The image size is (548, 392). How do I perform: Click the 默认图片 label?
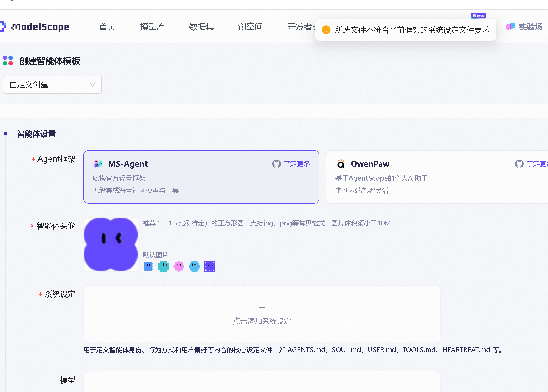(157, 255)
